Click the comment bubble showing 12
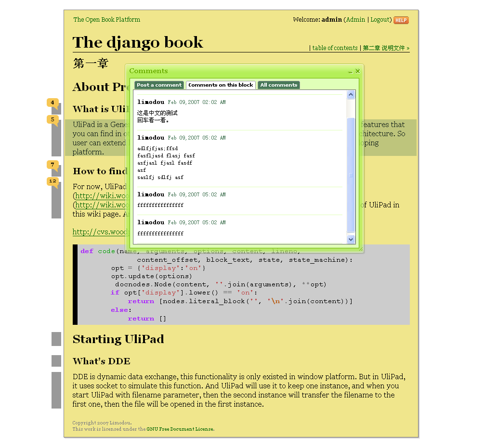This screenshot has width=484, height=448. [52, 181]
